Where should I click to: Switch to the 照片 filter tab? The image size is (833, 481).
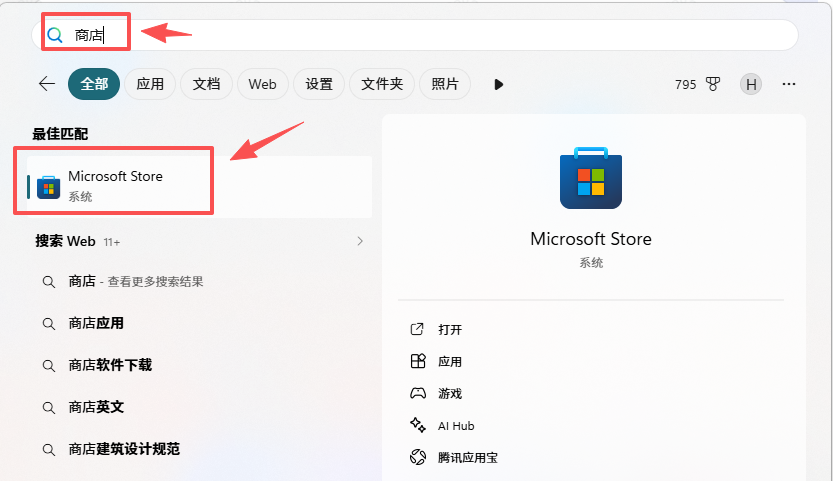[445, 84]
